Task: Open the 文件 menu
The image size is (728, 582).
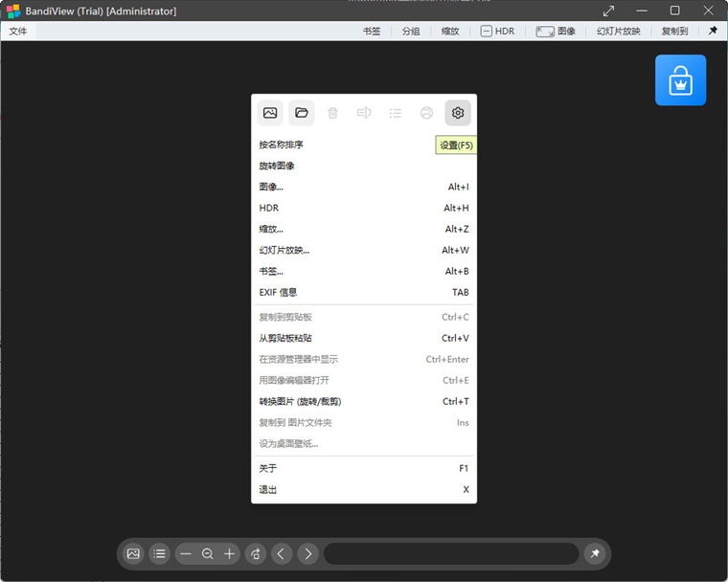Action: [x=18, y=31]
